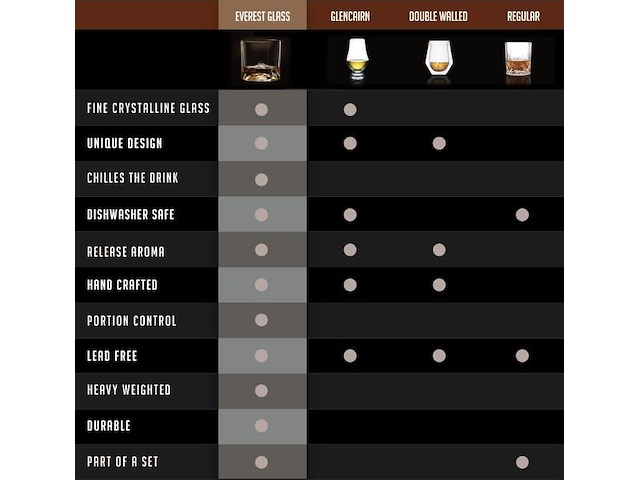Click Everest dot for Fine Crystalline Glass

[261, 109]
